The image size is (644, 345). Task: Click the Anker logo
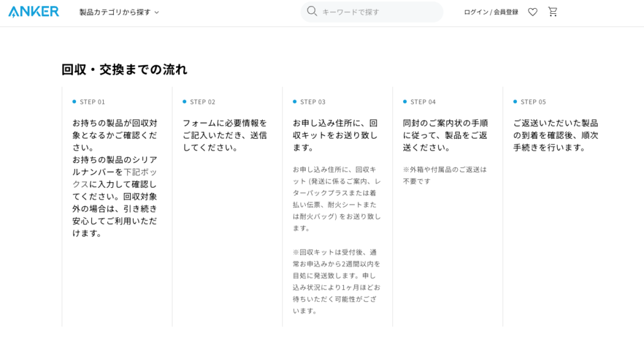point(34,11)
